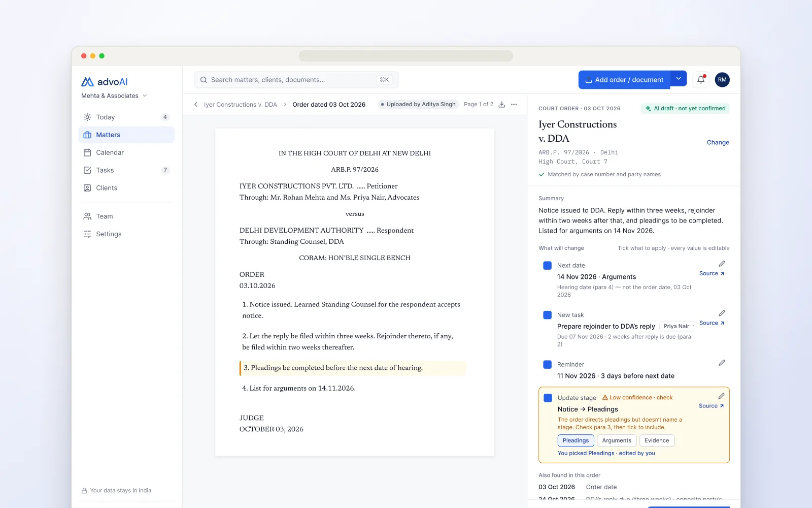
Task: Click highlighted paragraph 3 Pleadings line
Action: 353,368
